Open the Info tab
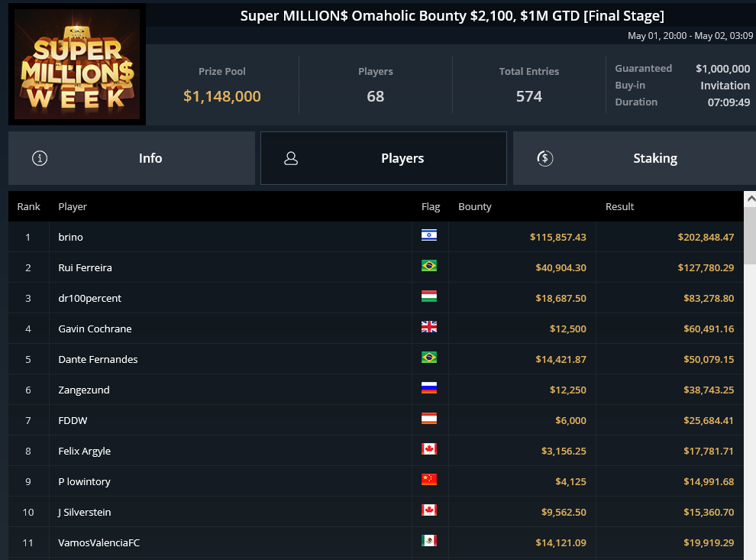 131,158
